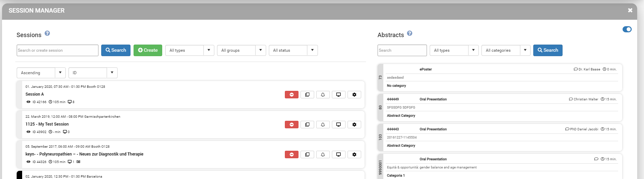The image size is (644, 179).
Task: Select the ePoster abstract numbered 73
Action: (x=500, y=78)
